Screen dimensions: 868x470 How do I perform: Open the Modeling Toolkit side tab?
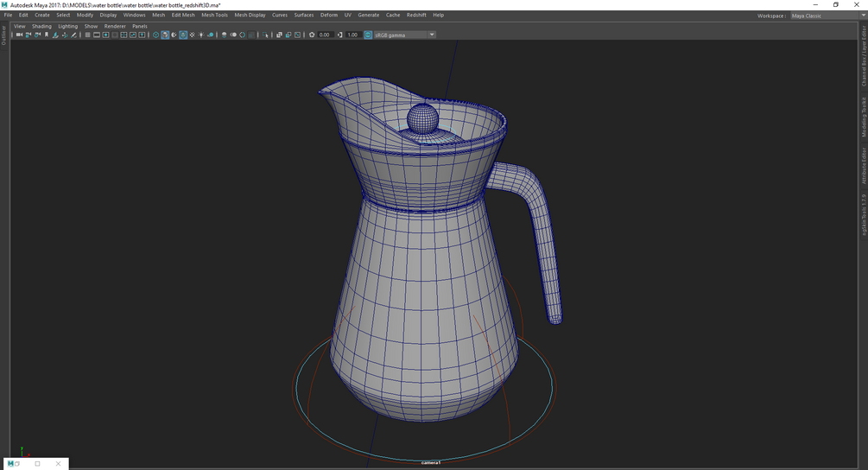tap(864, 117)
